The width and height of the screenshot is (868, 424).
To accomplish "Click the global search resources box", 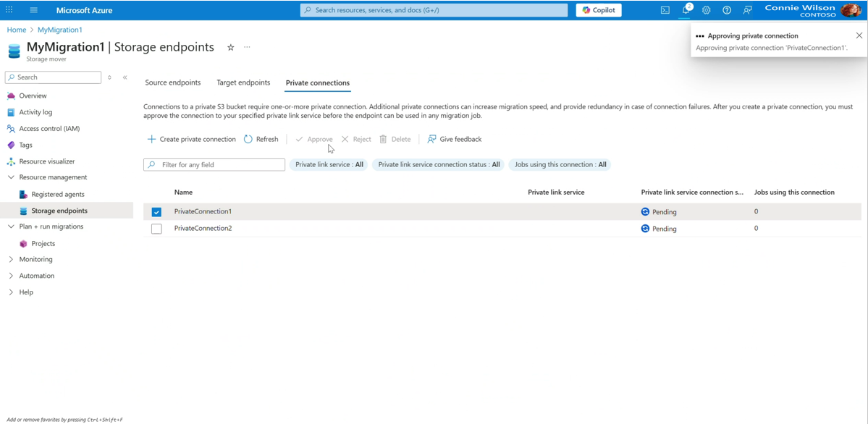I will coord(434,10).
